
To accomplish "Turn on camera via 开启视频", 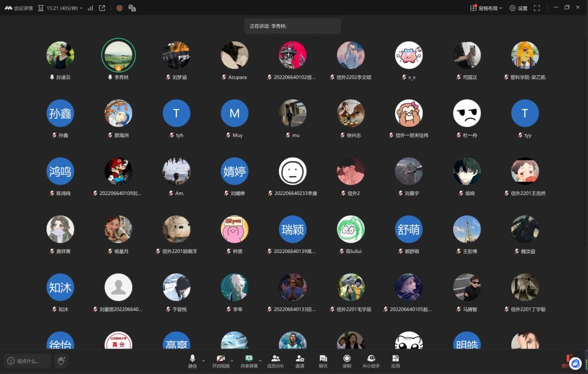I will coord(220,361).
